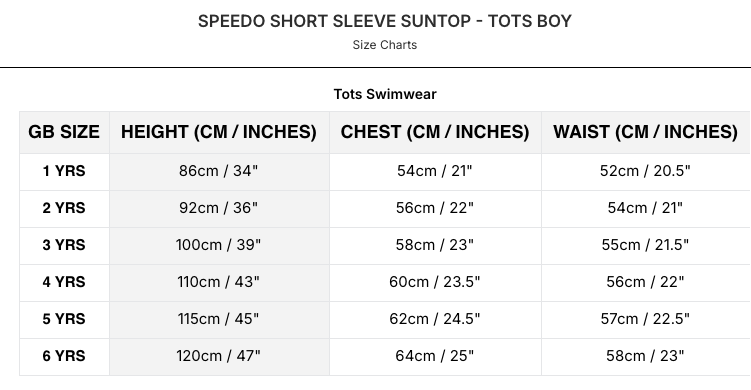Click the CHEST (CM / INCHES) header
The height and width of the screenshot is (390, 751).
click(435, 132)
